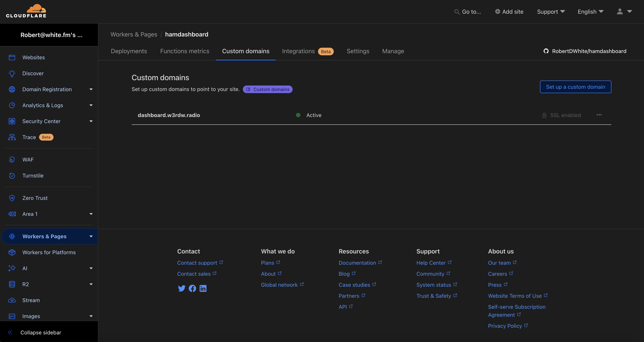The image size is (644, 342).
Task: Open the LinkedIn social icon
Action: coord(203,288)
